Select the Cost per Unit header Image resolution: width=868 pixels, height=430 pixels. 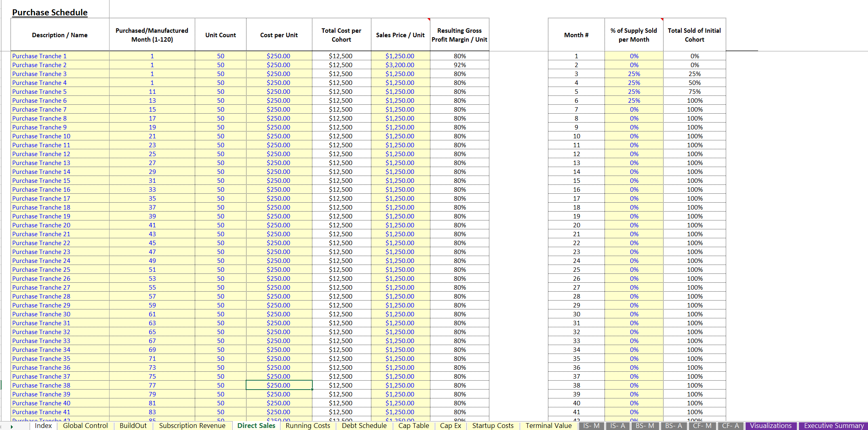pos(279,35)
